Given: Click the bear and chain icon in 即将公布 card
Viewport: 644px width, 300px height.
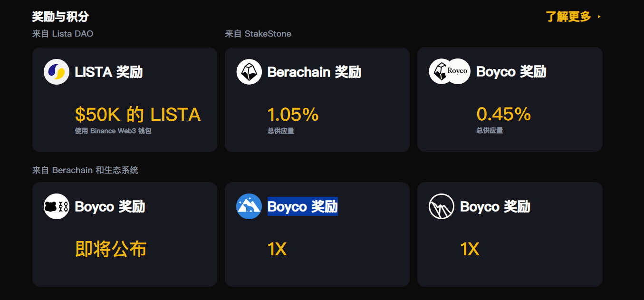Looking at the screenshot, I should (57, 206).
